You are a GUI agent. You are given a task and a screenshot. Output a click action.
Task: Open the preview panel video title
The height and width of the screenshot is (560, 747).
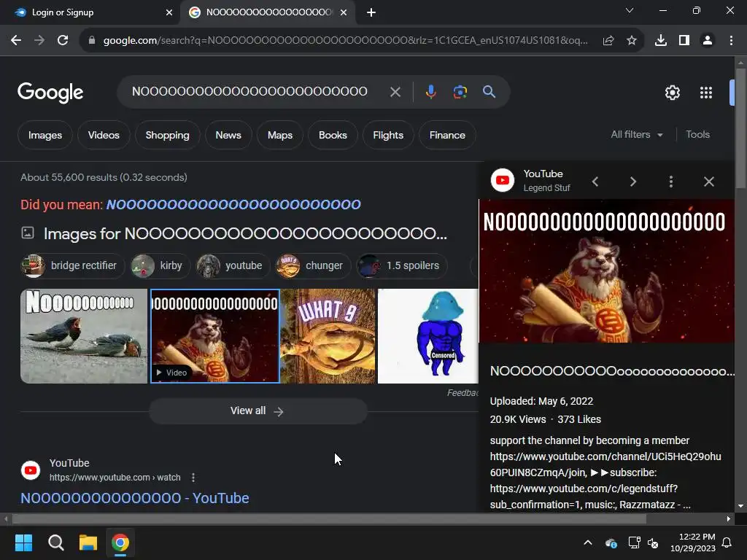click(612, 371)
